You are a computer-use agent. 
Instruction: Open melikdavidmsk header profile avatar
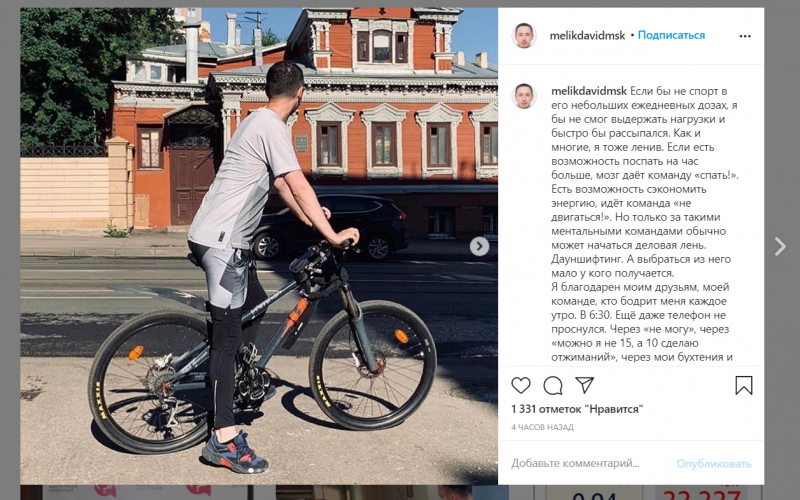(x=524, y=36)
